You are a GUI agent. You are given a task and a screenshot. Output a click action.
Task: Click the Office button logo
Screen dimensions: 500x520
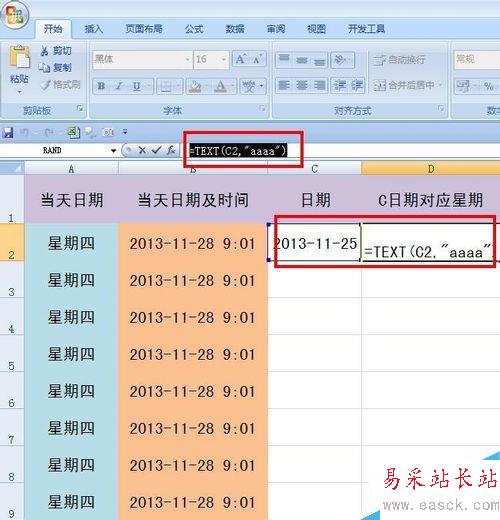14,15
